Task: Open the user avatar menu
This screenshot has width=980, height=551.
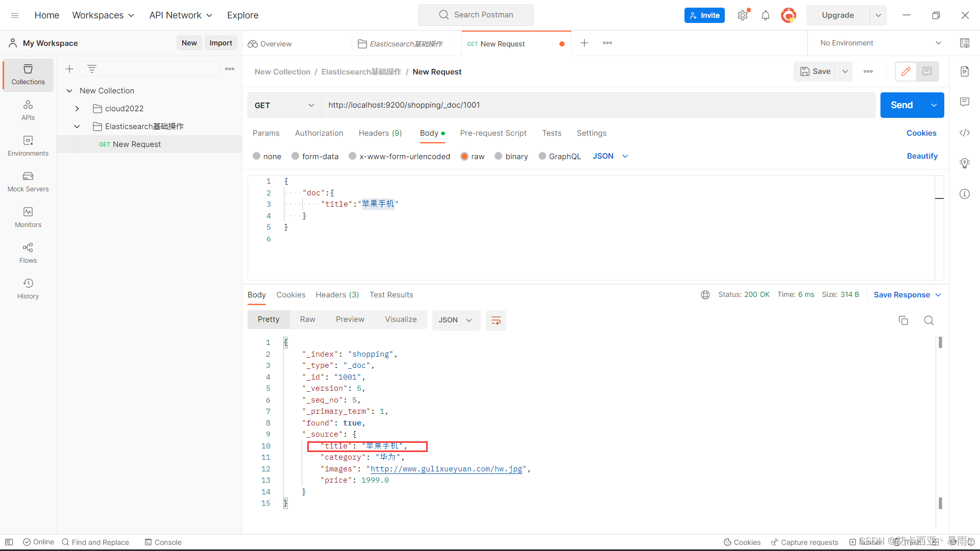Action: click(789, 15)
